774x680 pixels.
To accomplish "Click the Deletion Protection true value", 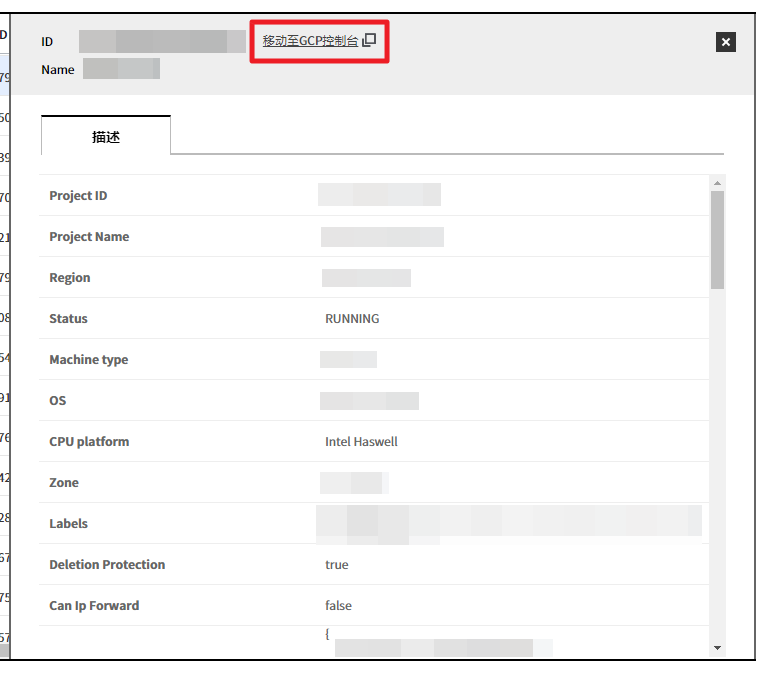I will tap(337, 565).
